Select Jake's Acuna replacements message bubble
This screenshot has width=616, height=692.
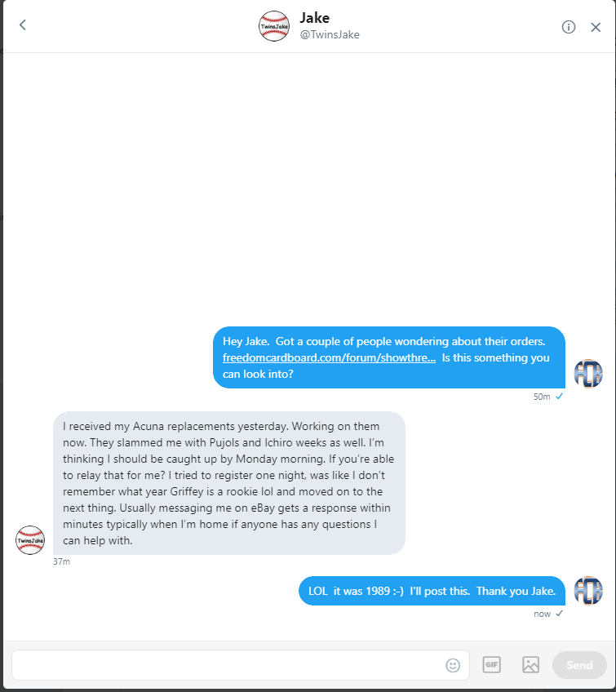pos(229,483)
